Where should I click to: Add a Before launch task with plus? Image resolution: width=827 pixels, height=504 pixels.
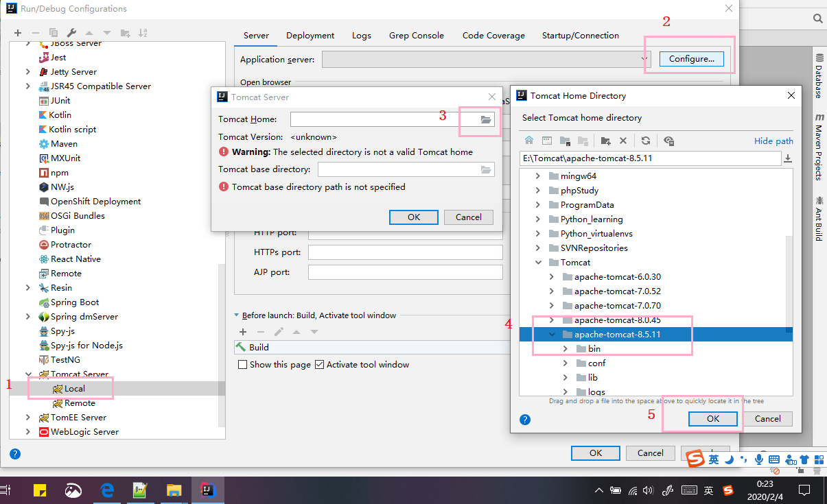pyautogui.click(x=242, y=332)
